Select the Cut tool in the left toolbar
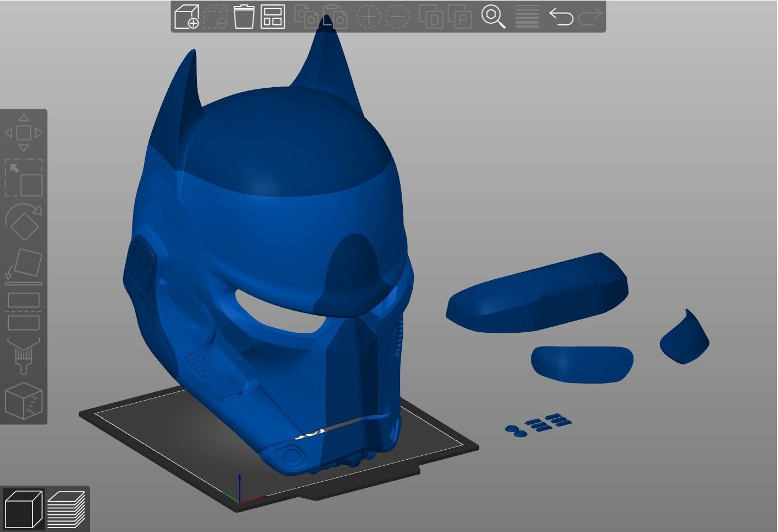This screenshot has height=532, width=778. click(24, 311)
